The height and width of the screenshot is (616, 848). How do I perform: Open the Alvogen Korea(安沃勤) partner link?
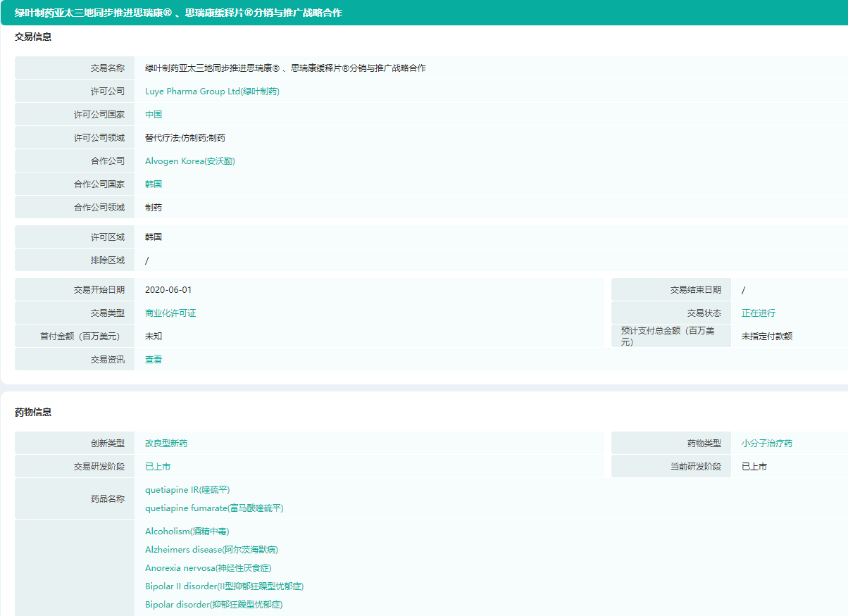(189, 161)
